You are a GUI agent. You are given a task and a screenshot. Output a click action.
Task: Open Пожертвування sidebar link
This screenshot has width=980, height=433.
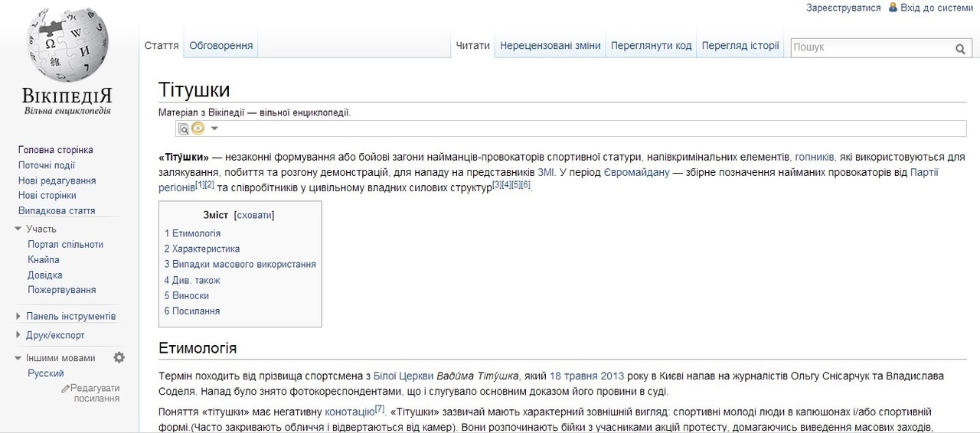pos(62,290)
